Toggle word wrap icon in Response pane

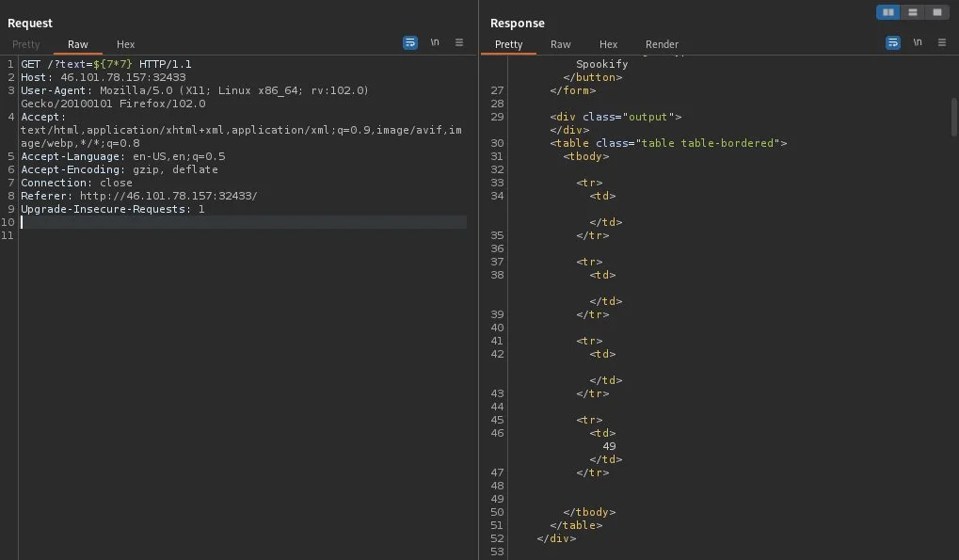893,42
